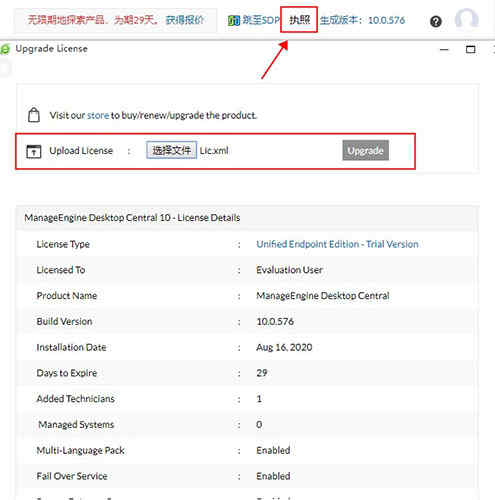Click the 'Fail Over Service' label
Viewport: 495px width, 500px height.
(72, 476)
